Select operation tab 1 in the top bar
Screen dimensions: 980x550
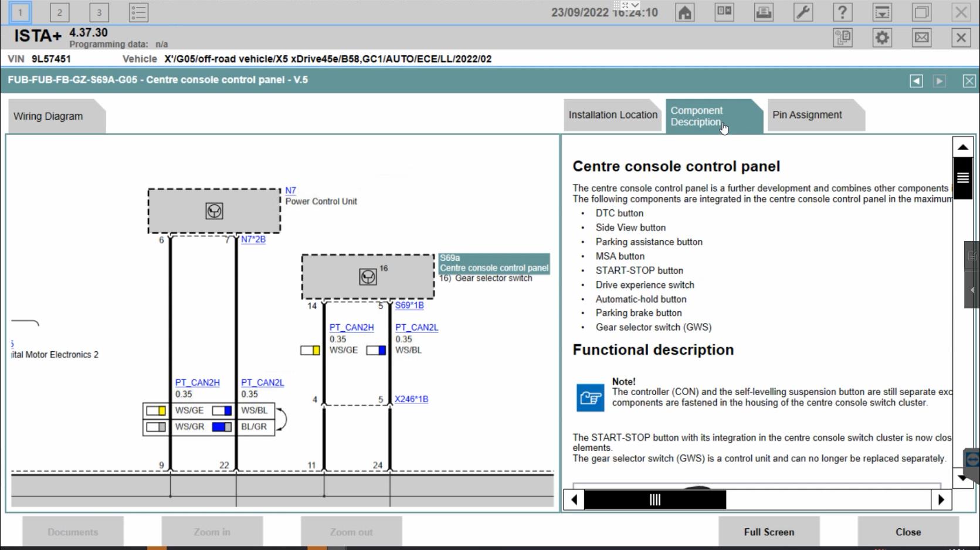tap(20, 12)
